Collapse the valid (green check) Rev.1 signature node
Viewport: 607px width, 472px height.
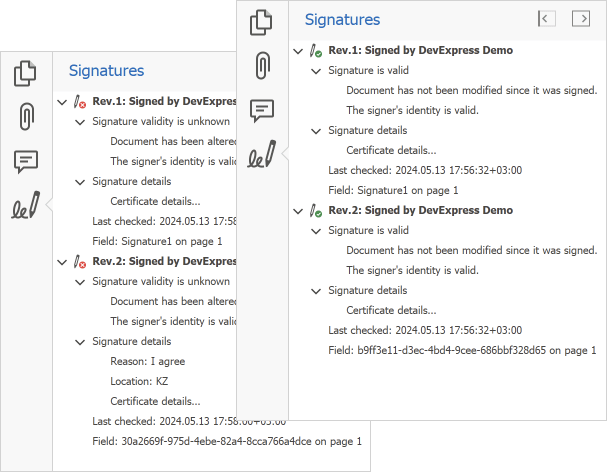[299, 51]
